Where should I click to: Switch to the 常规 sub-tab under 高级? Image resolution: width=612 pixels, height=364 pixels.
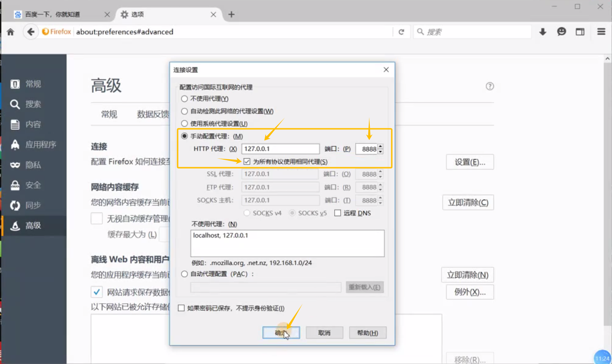109,114
